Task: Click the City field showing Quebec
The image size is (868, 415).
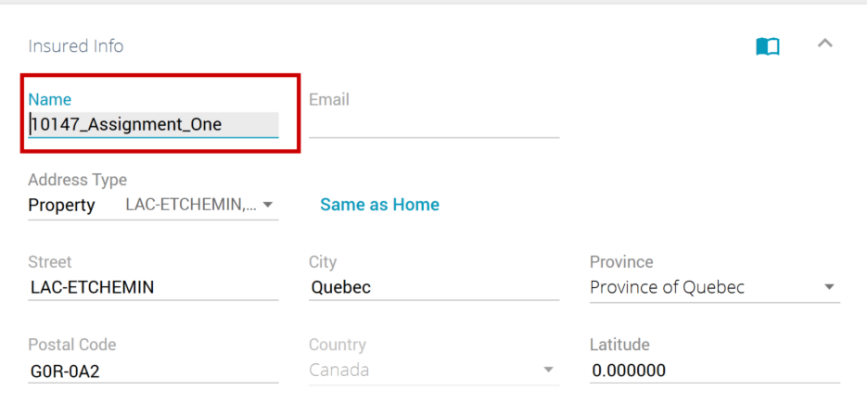Action: (x=434, y=287)
